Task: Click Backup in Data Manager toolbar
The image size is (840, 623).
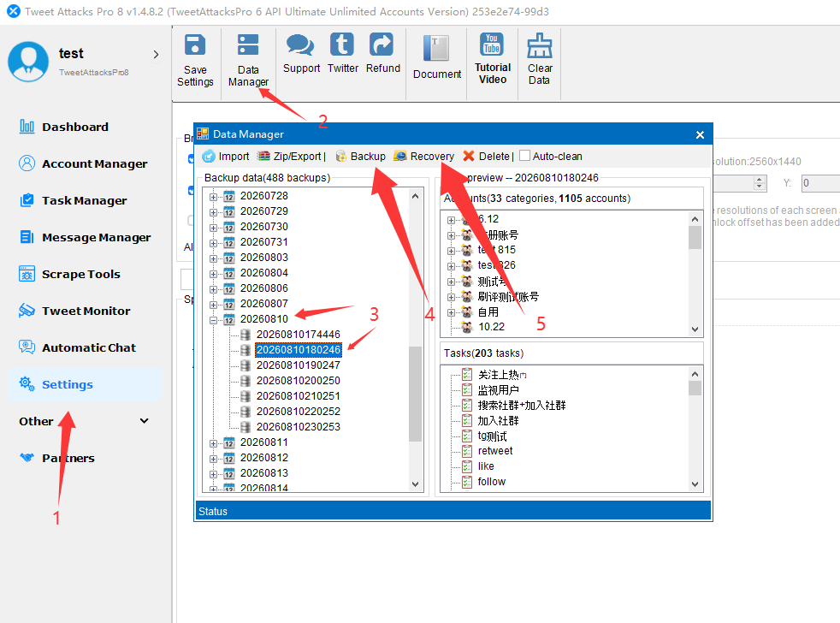Action: (361, 157)
